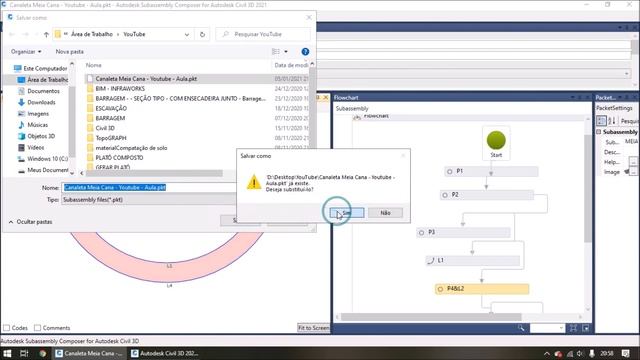Viewport: 640px width, 360px height.
Task: Decline overwrite with the Não button
Action: (385, 213)
